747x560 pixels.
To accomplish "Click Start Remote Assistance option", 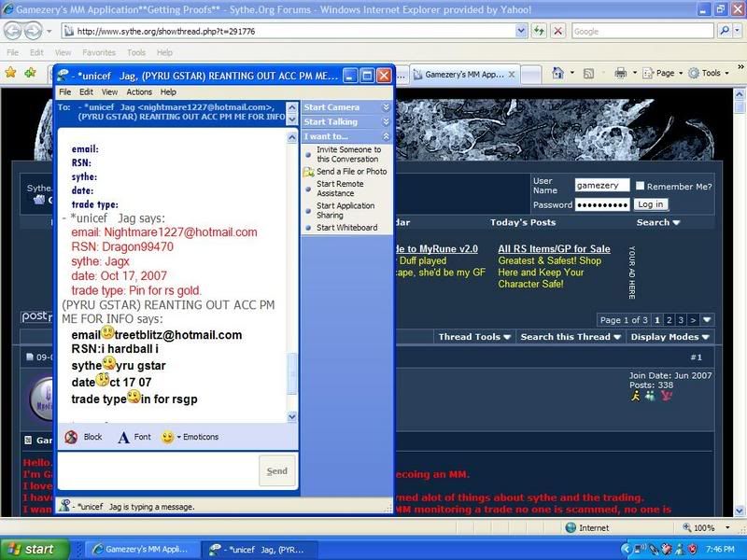I will coord(340,189).
